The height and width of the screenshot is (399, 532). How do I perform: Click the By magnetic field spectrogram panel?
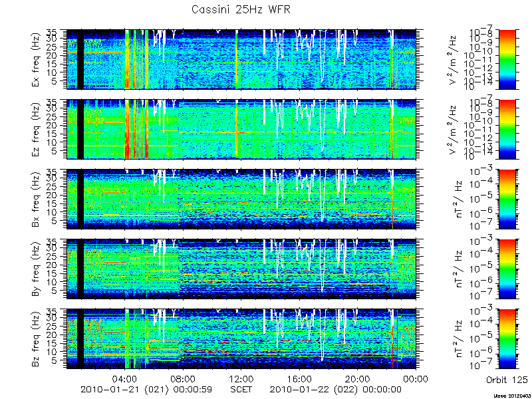(x=241, y=269)
